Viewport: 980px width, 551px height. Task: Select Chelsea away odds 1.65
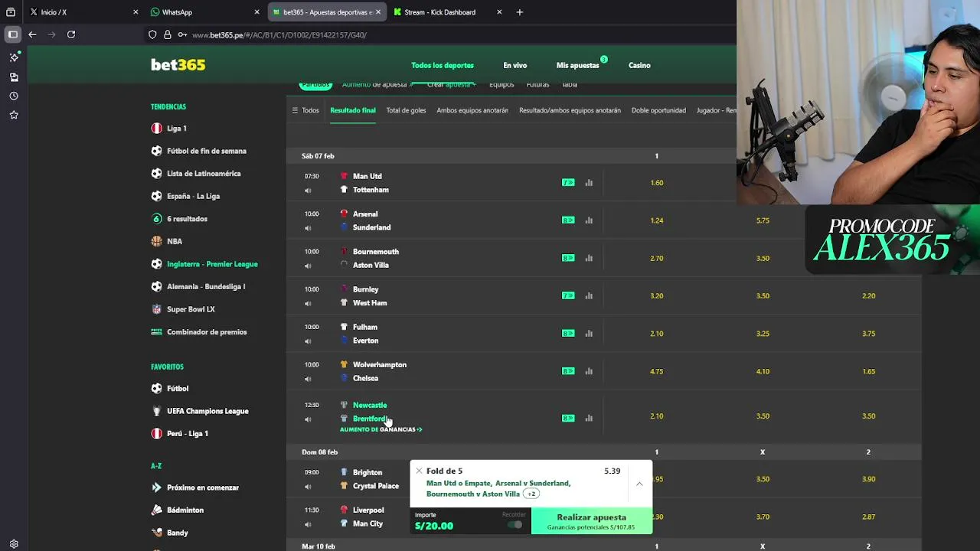tap(868, 371)
